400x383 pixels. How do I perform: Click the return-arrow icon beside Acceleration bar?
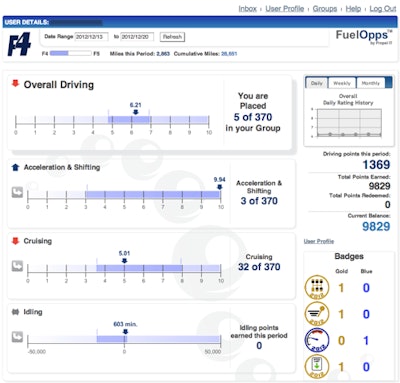click(x=17, y=192)
